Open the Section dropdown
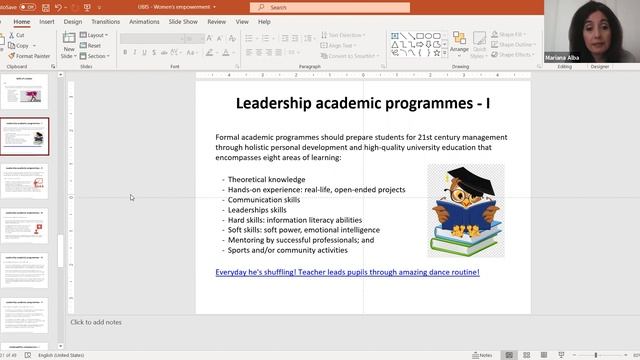Screen dimensions: 640x360 coord(95,56)
